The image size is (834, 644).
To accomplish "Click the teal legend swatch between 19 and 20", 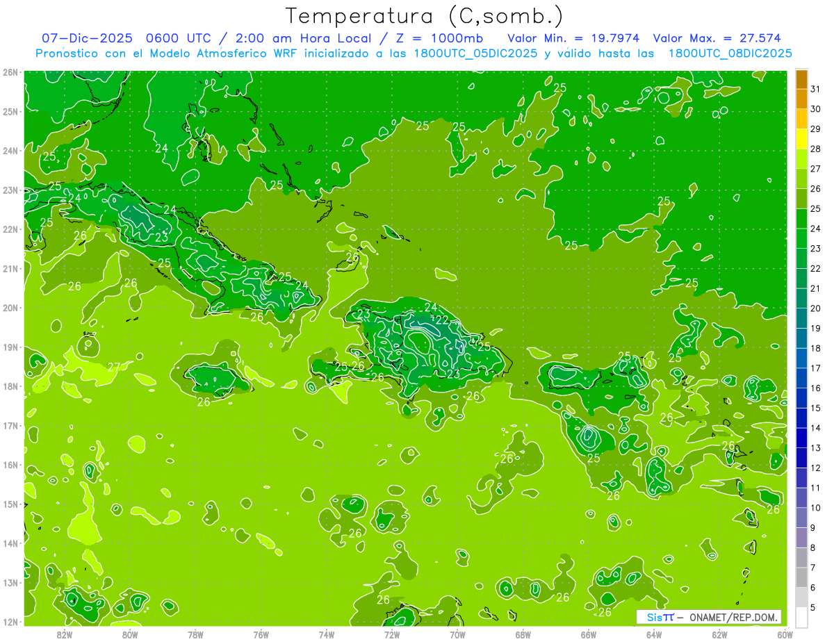I will (801, 318).
